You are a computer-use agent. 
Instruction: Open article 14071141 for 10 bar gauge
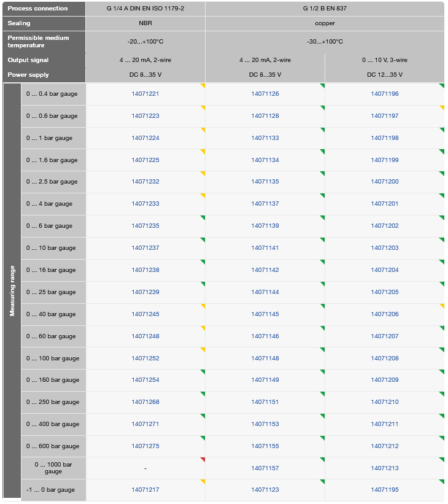pos(265,248)
